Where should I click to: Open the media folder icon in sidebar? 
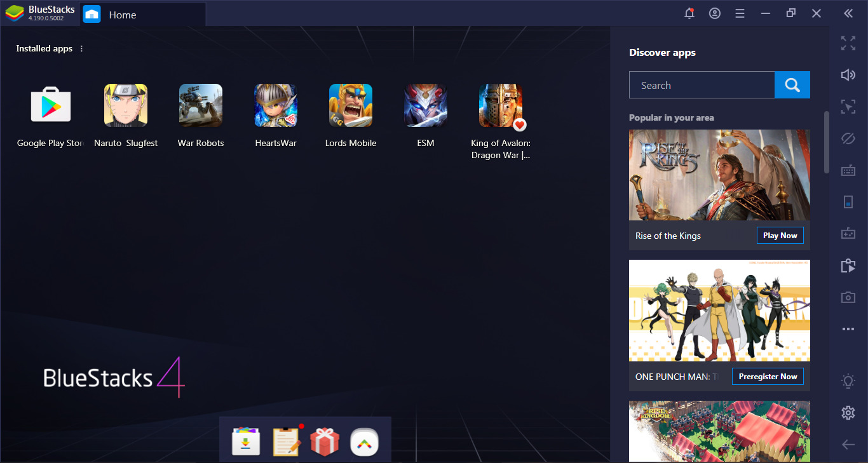(x=848, y=265)
